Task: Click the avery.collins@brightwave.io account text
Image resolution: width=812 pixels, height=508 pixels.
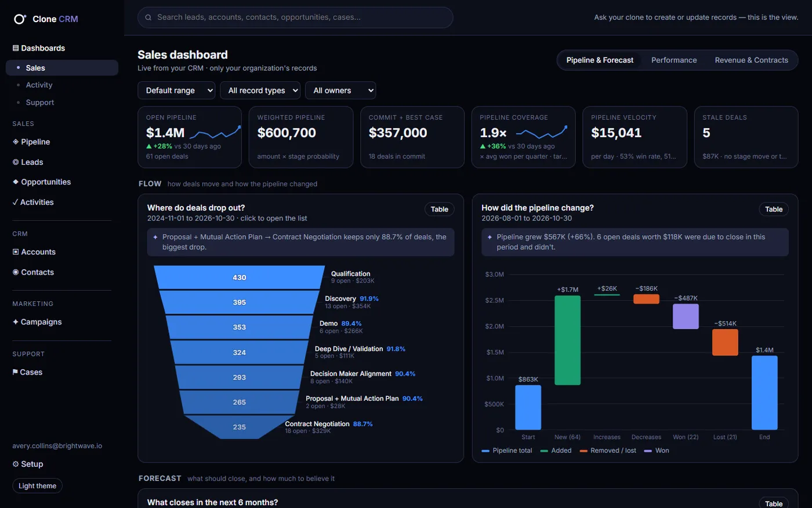Action: point(57,446)
